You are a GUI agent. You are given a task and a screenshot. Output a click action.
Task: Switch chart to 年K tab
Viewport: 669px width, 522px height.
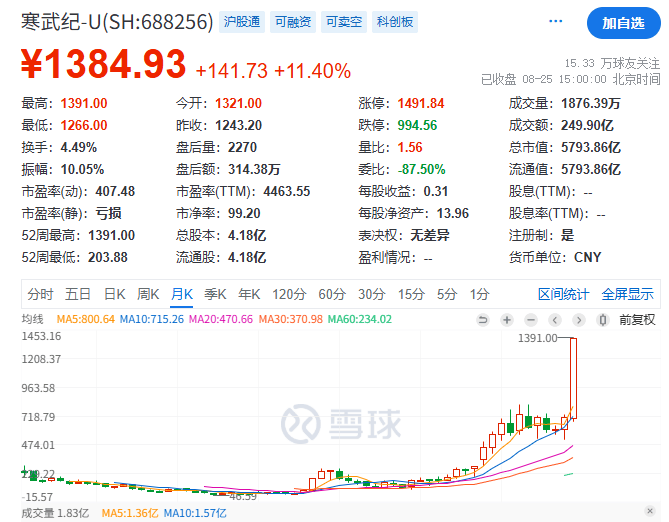pos(249,294)
